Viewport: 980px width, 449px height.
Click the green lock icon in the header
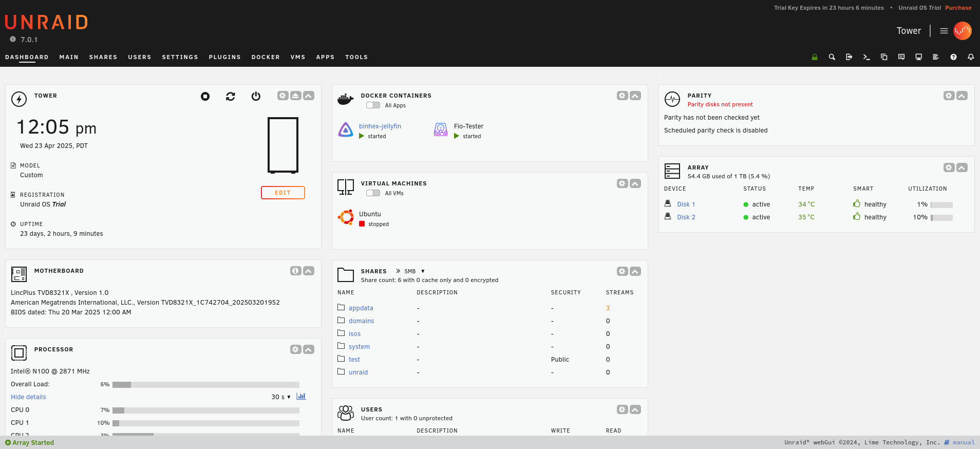pos(814,57)
